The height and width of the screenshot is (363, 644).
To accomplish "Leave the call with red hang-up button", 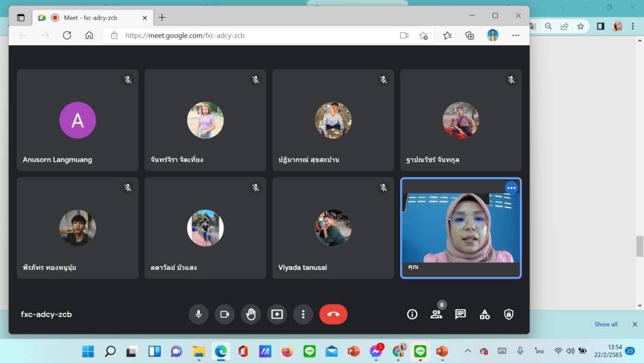I will [x=333, y=314].
